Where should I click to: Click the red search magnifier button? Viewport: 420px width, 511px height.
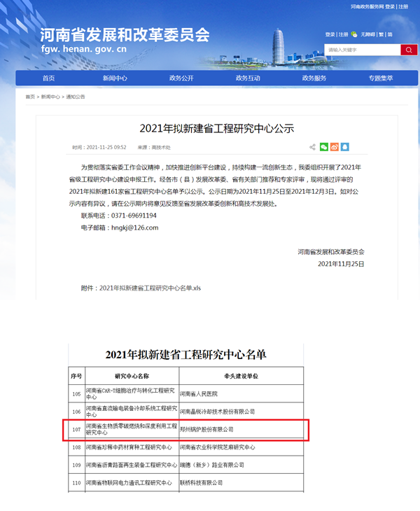[409, 50]
